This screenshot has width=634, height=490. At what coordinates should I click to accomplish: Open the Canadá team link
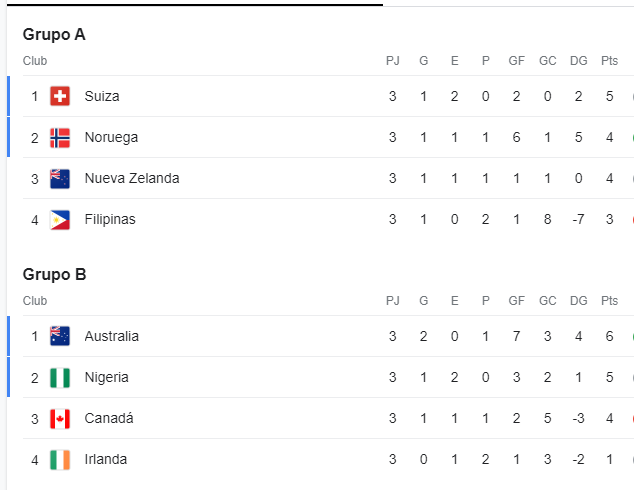pos(109,418)
